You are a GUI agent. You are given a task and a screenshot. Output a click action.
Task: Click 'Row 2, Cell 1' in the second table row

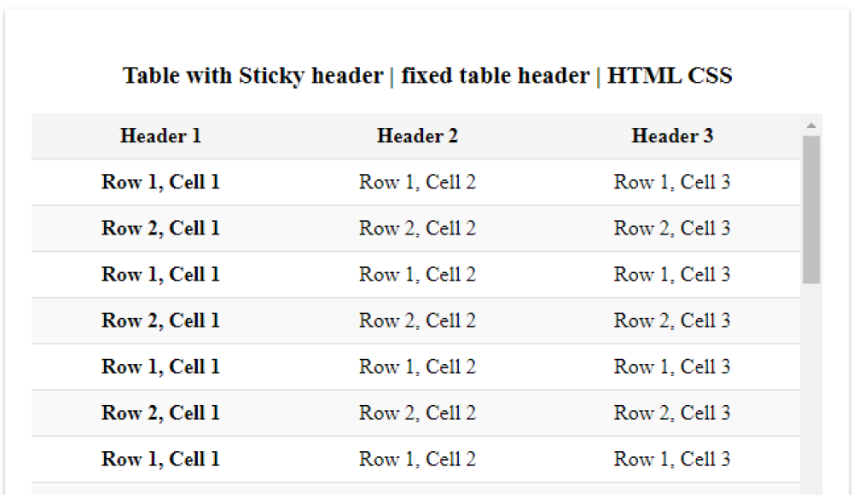tap(160, 228)
